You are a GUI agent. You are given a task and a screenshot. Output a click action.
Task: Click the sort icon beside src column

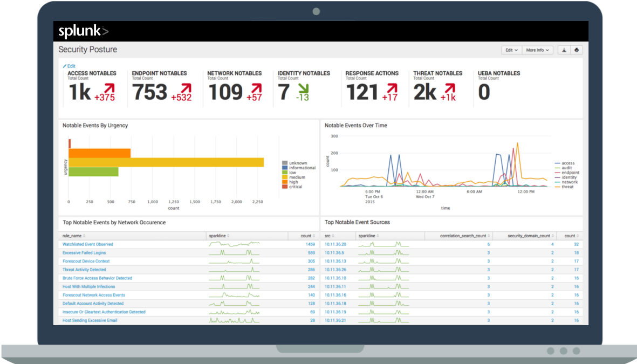[x=334, y=236]
